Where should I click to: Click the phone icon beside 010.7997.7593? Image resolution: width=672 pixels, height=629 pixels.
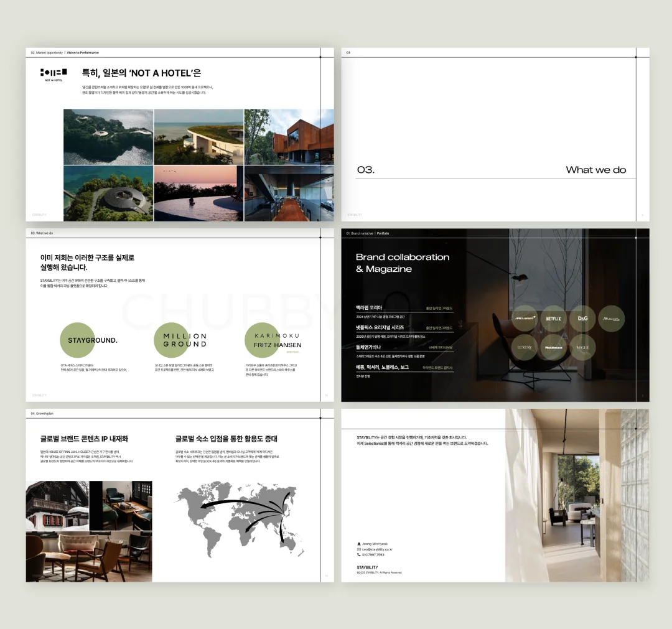359,555
